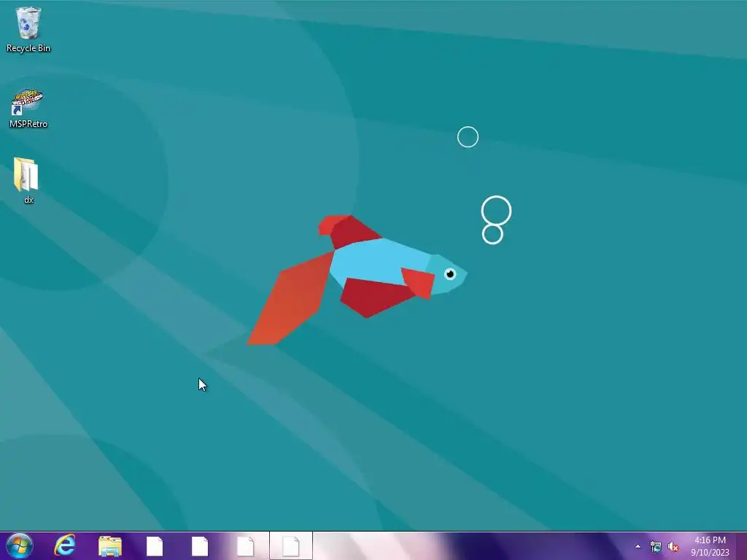Click the MSPRetro label text

(x=28, y=124)
